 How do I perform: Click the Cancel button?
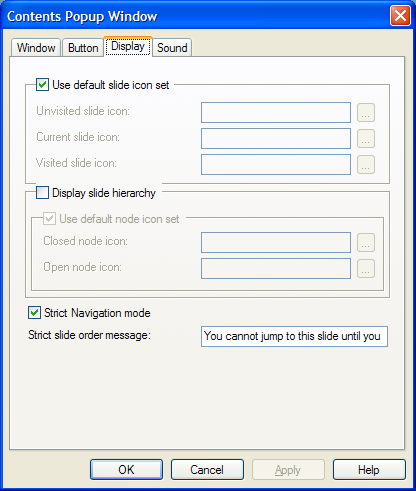click(207, 470)
